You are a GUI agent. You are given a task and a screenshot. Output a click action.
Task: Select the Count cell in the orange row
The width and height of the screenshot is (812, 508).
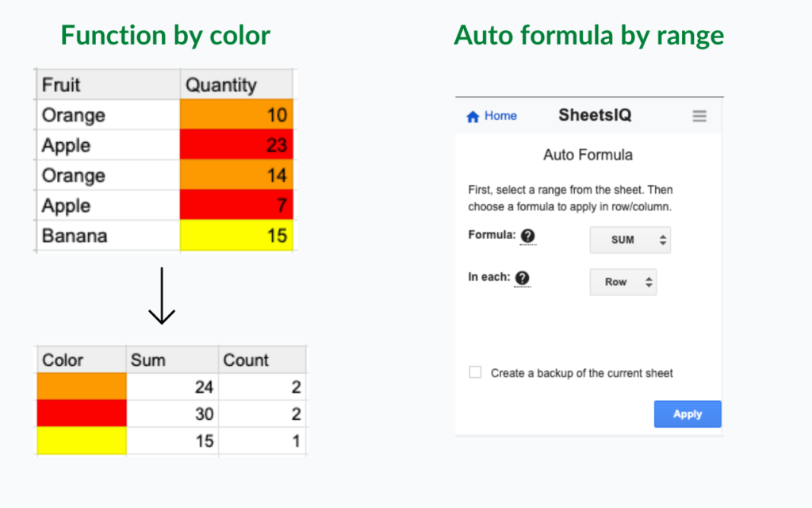pos(262,387)
